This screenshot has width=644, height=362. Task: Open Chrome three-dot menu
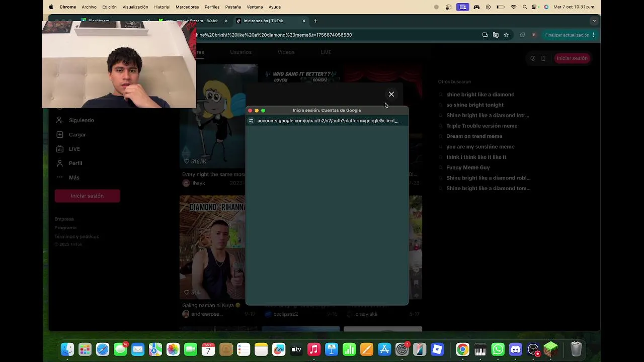(594, 35)
